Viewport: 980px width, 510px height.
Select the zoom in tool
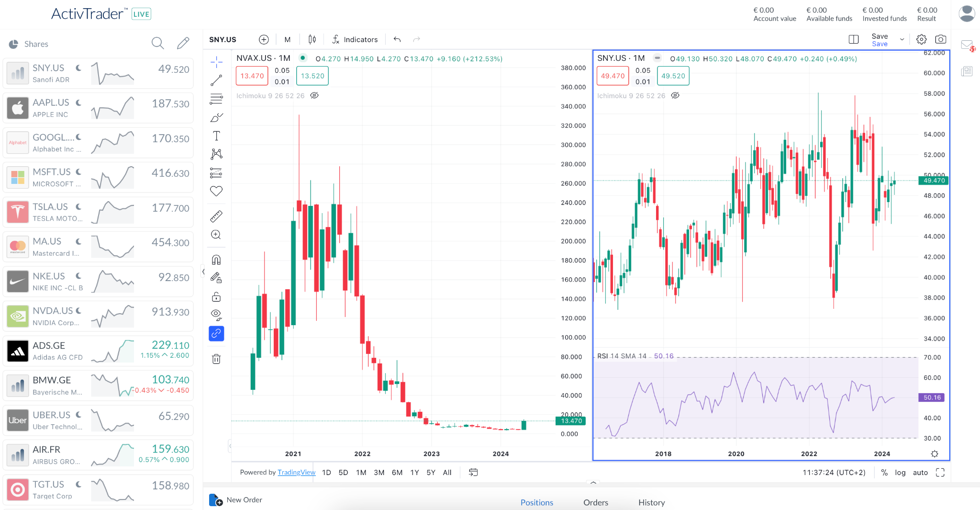pyautogui.click(x=216, y=235)
